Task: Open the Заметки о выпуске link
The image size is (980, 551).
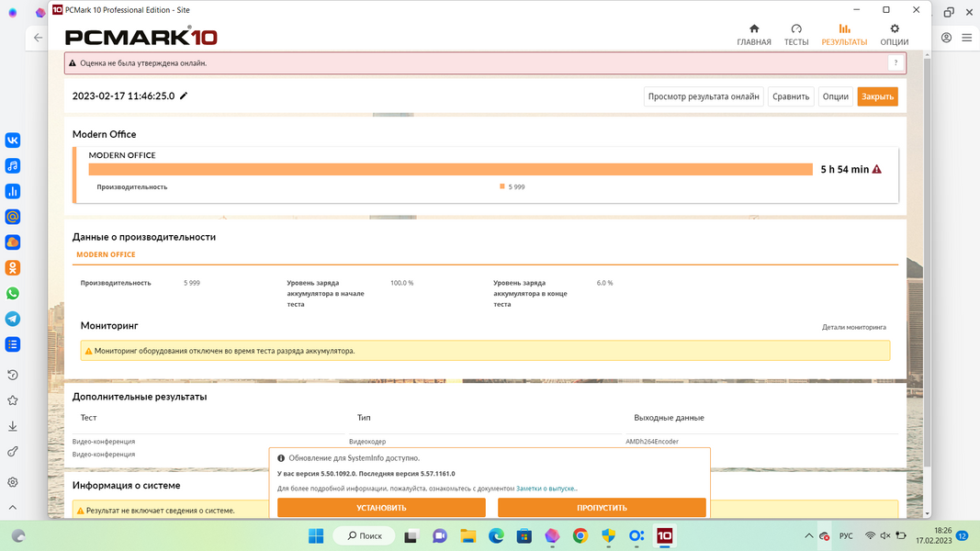Action: tap(546, 489)
